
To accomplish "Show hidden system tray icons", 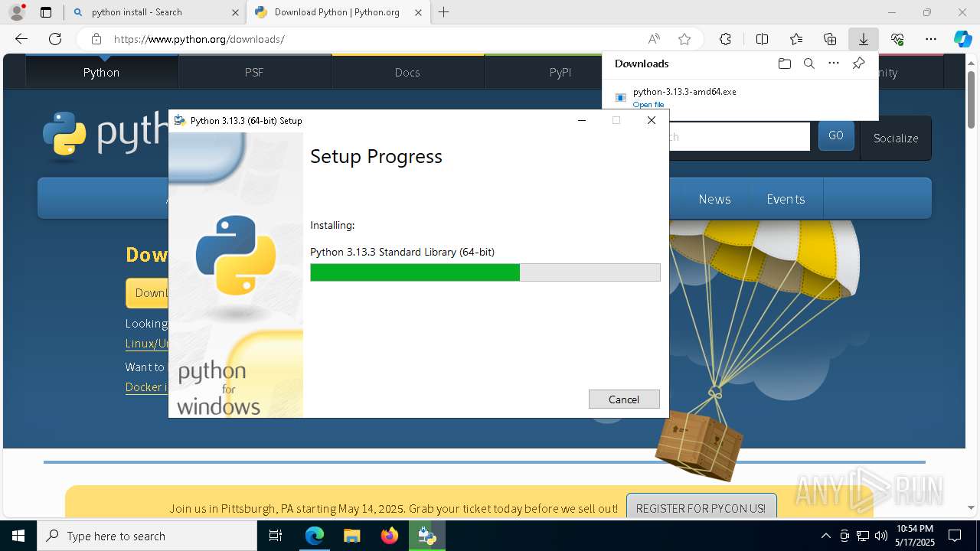I will click(x=825, y=536).
